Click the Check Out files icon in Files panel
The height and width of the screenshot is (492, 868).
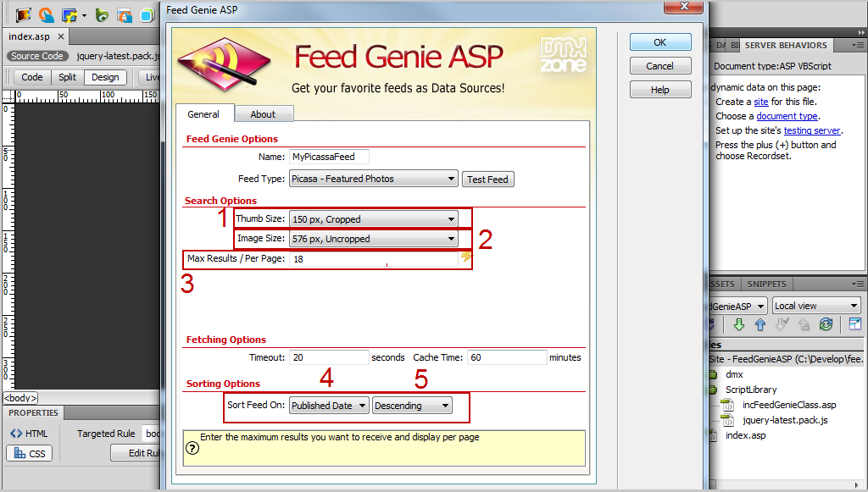click(x=782, y=324)
